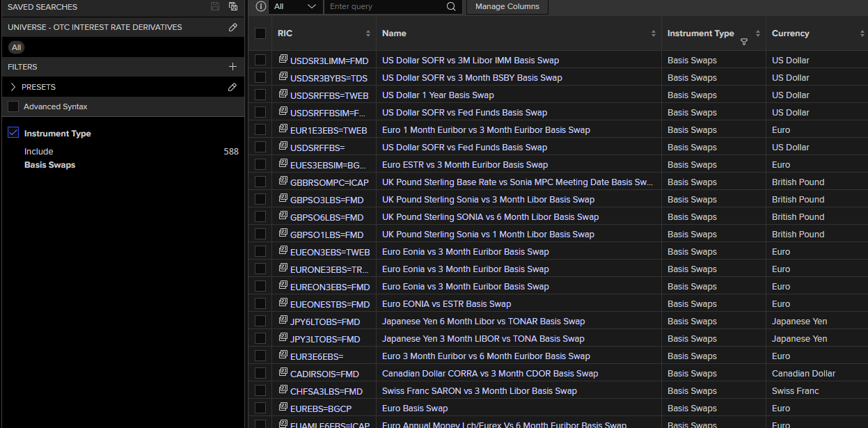
Task: Click the instrument icon for GBPSO3LBS=FMD
Action: pos(283,199)
